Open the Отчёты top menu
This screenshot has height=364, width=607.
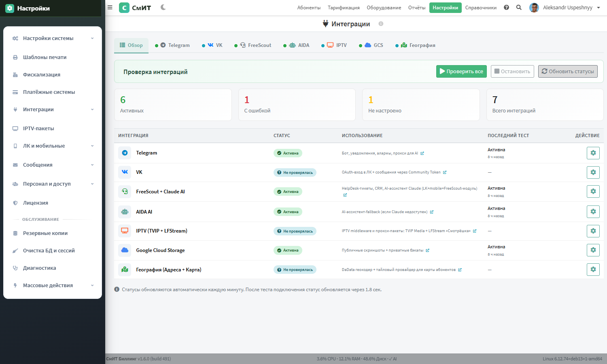click(417, 8)
